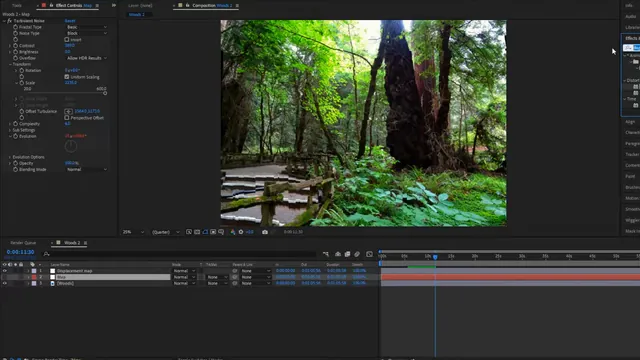Toggle the Evolution stopwatch
Image resolution: width=640 pixels, height=360 pixels.
[16, 136]
